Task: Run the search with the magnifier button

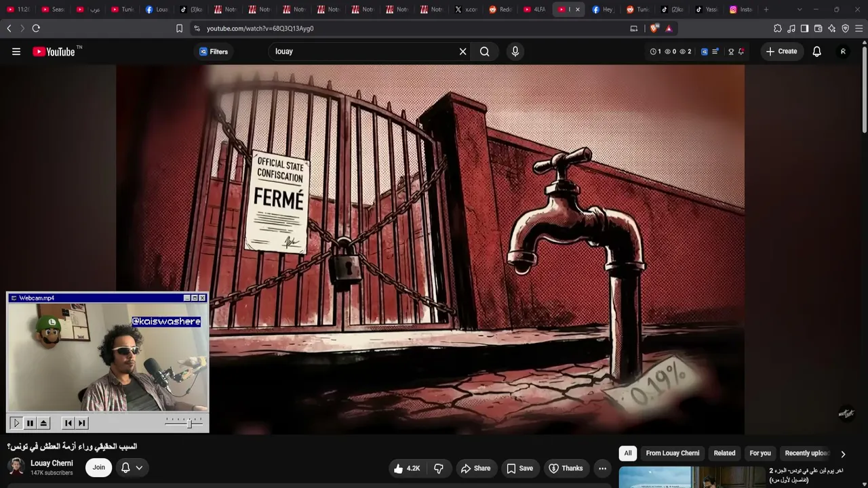Action: 485,52
